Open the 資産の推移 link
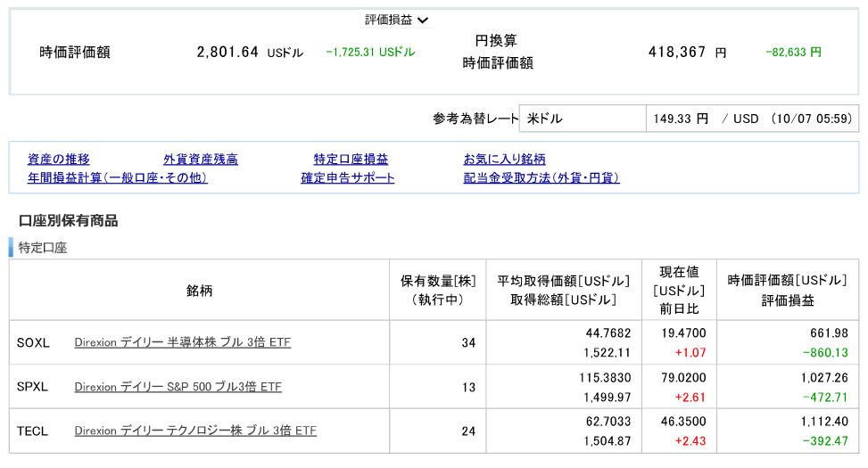Image resolution: width=868 pixels, height=468 pixels. [x=59, y=160]
